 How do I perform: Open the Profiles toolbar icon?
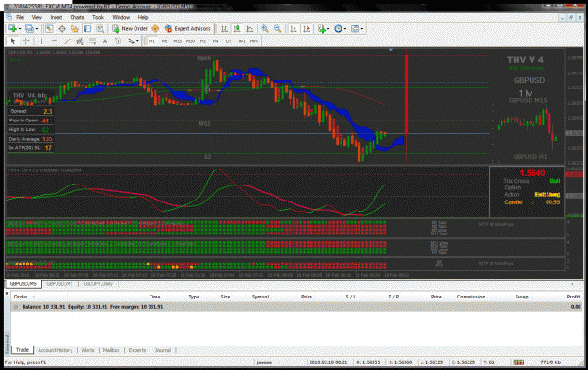[29, 29]
